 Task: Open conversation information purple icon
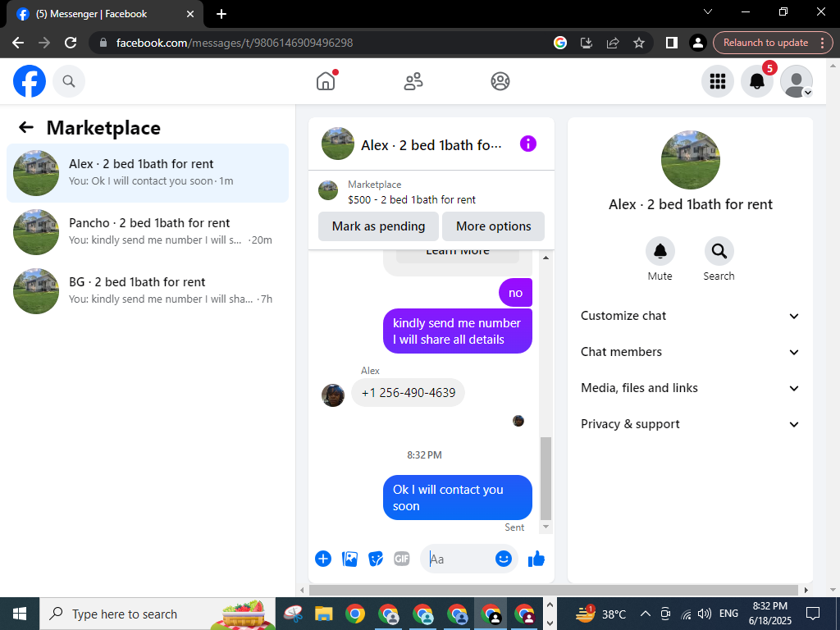pos(527,144)
